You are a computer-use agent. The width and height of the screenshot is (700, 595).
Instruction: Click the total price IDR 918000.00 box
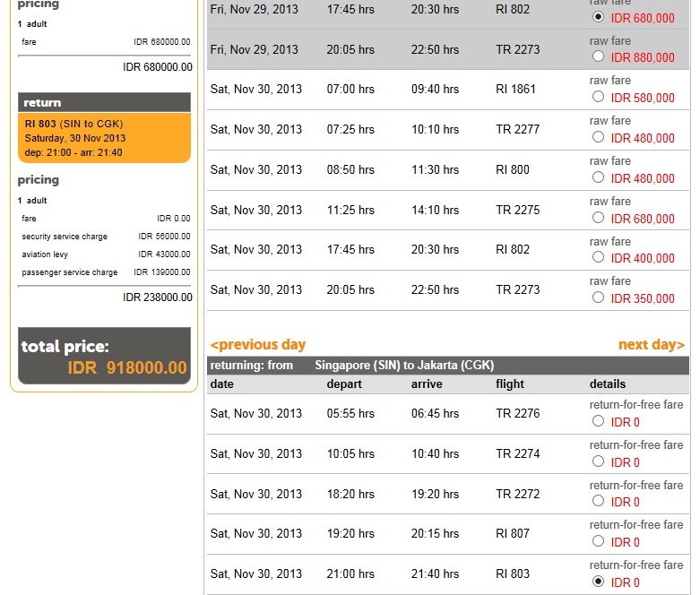click(x=104, y=357)
